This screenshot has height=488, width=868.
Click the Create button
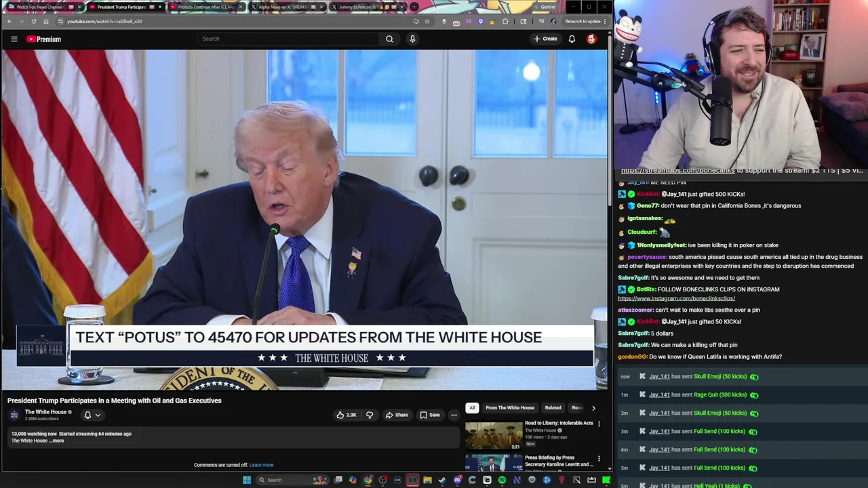click(545, 39)
